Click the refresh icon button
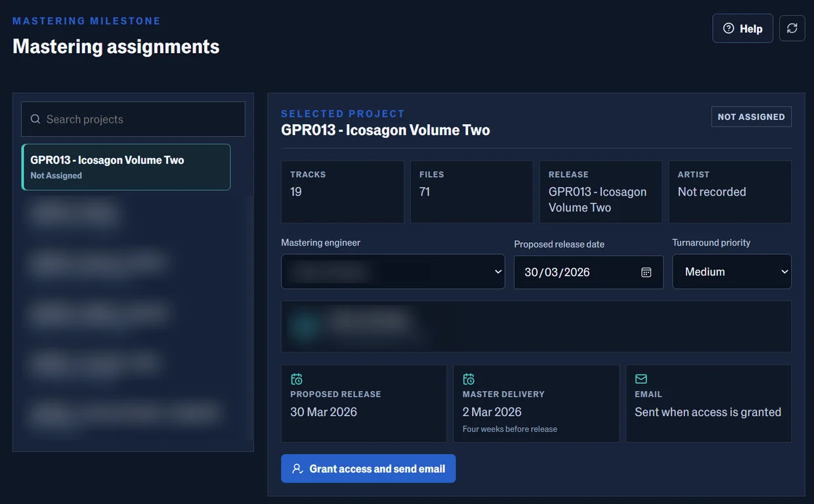 (792, 28)
